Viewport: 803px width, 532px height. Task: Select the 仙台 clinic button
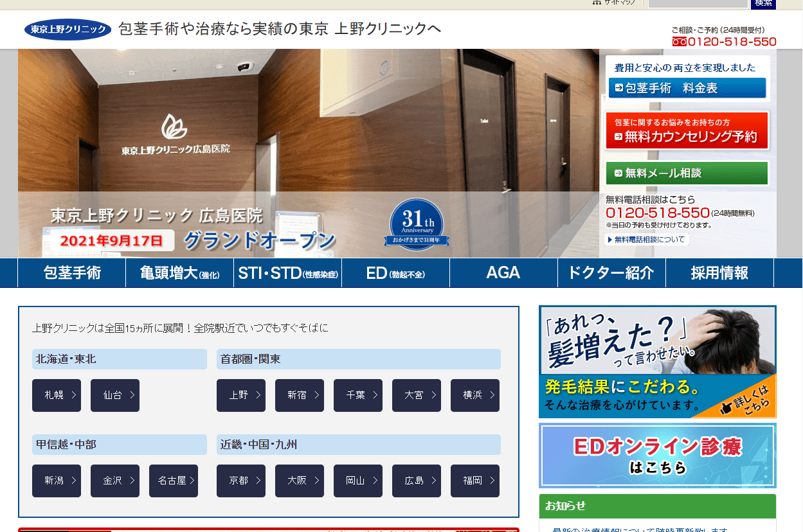coord(115,395)
